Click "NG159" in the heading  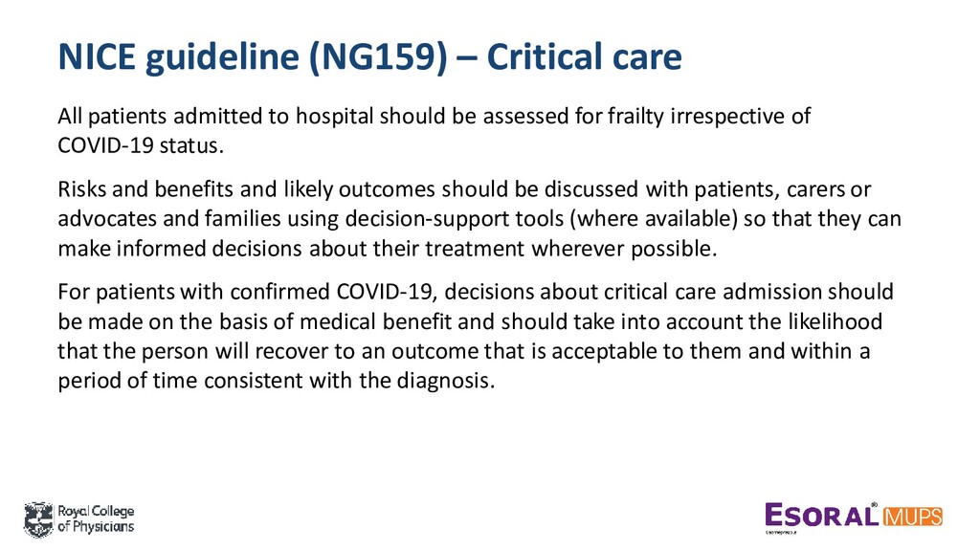379,56
